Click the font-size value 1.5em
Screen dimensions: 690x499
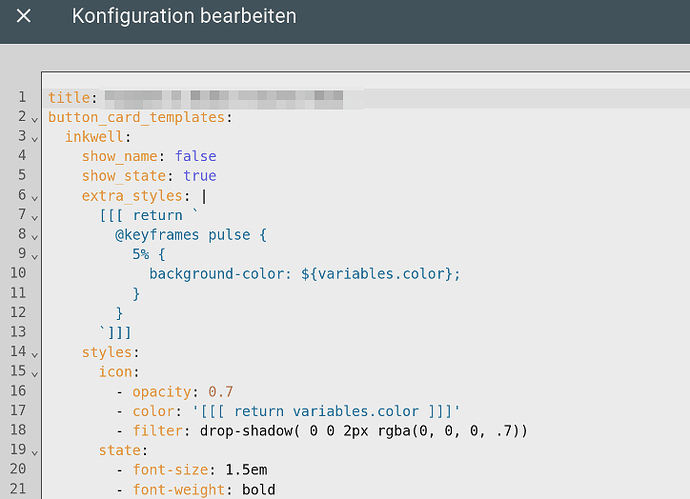246,470
